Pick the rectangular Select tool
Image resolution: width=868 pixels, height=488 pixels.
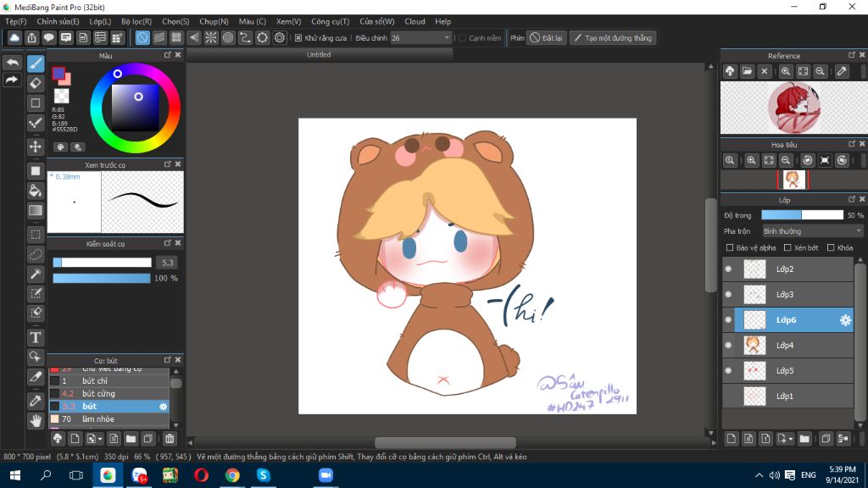click(36, 235)
